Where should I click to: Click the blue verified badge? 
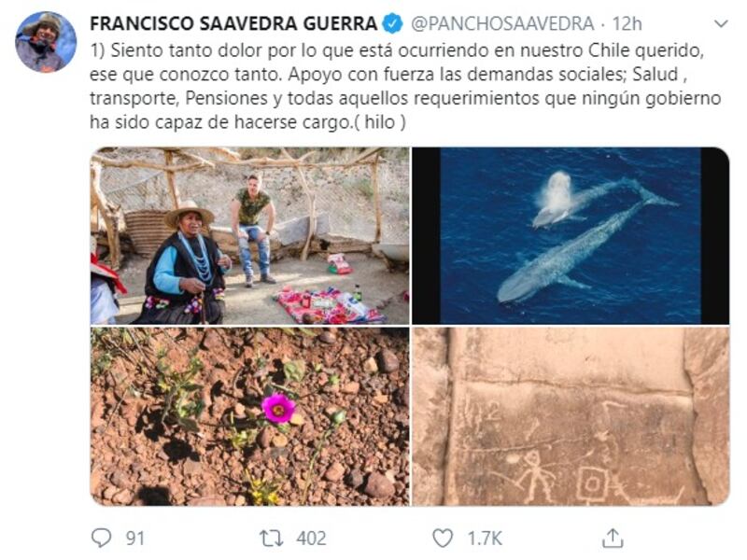pos(393,24)
